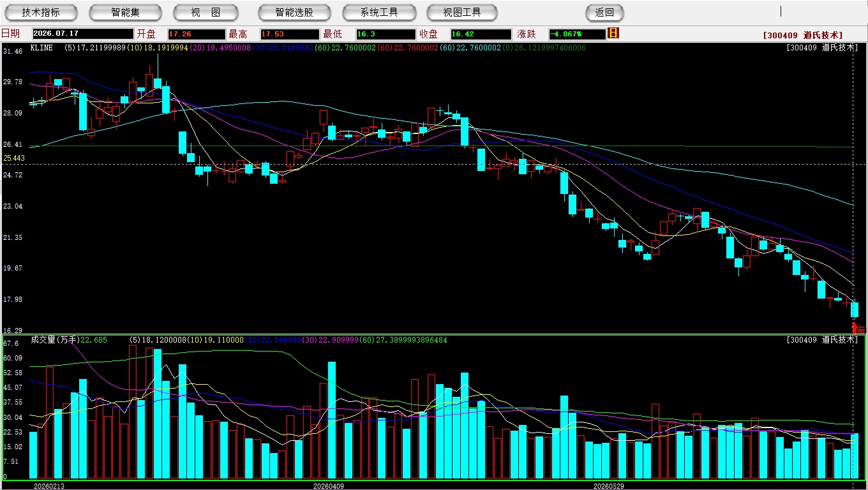Click the 最高 value field 17.53
868x490 pixels.
click(x=289, y=34)
